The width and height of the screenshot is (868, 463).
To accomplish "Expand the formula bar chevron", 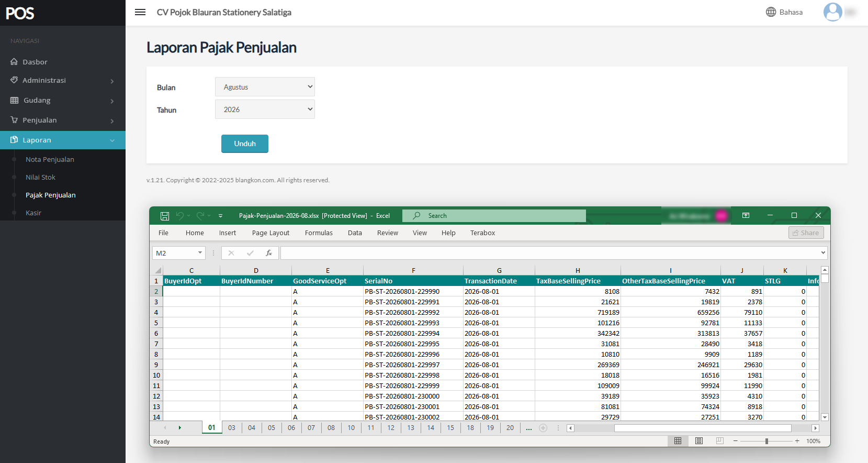I will [x=823, y=253].
